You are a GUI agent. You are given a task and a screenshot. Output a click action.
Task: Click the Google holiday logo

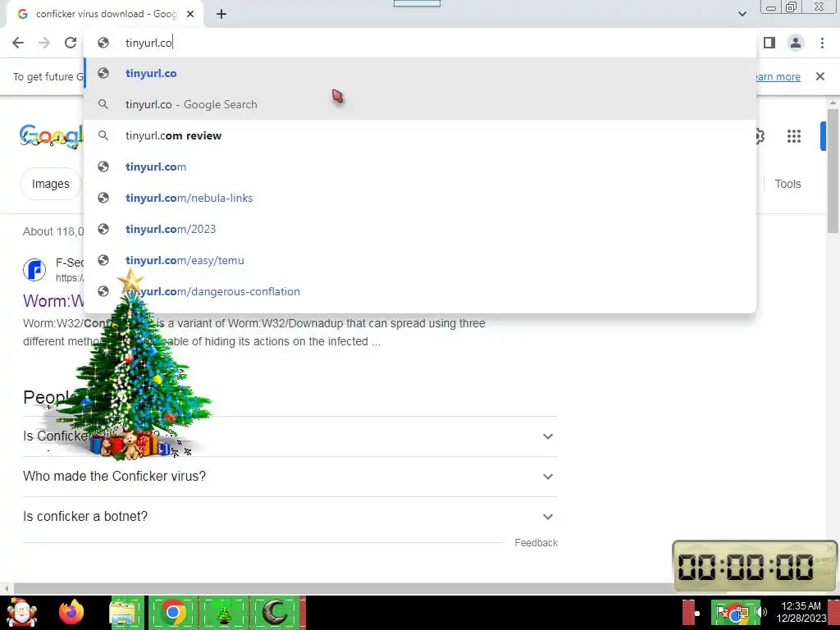coord(52,136)
